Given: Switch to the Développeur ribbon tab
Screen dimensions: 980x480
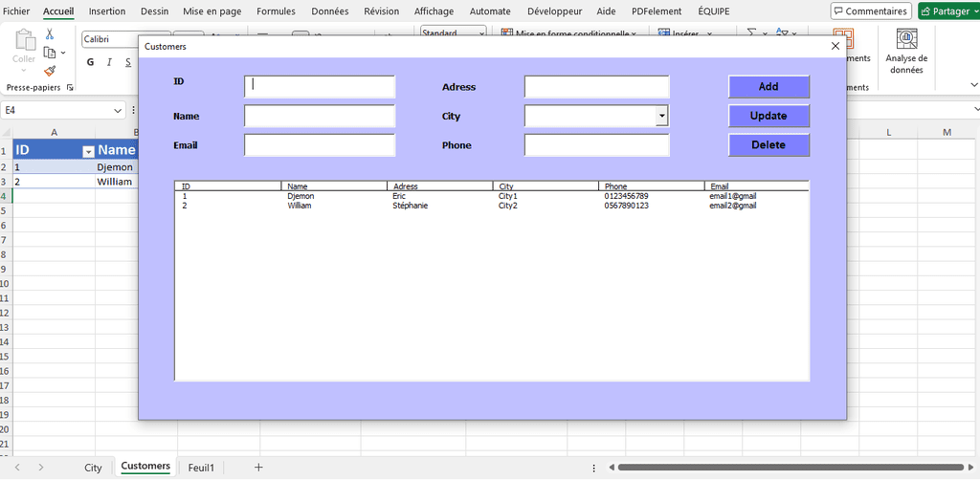Looking at the screenshot, I should click(554, 11).
